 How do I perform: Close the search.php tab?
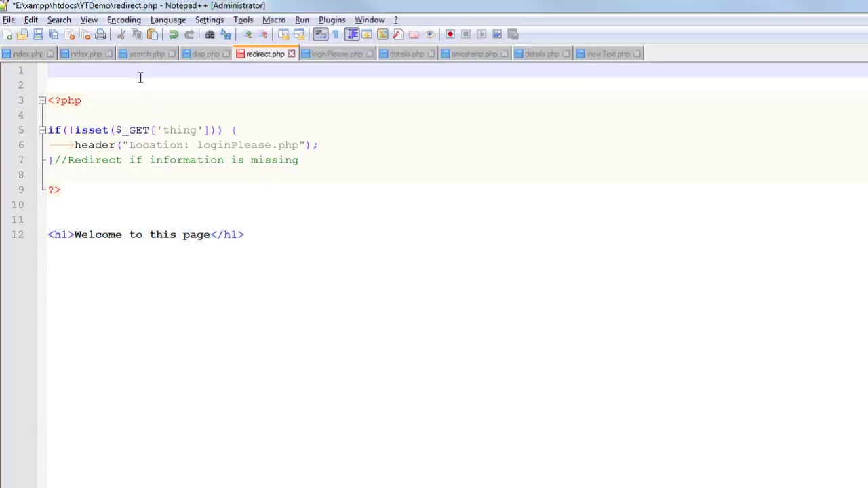tap(172, 54)
